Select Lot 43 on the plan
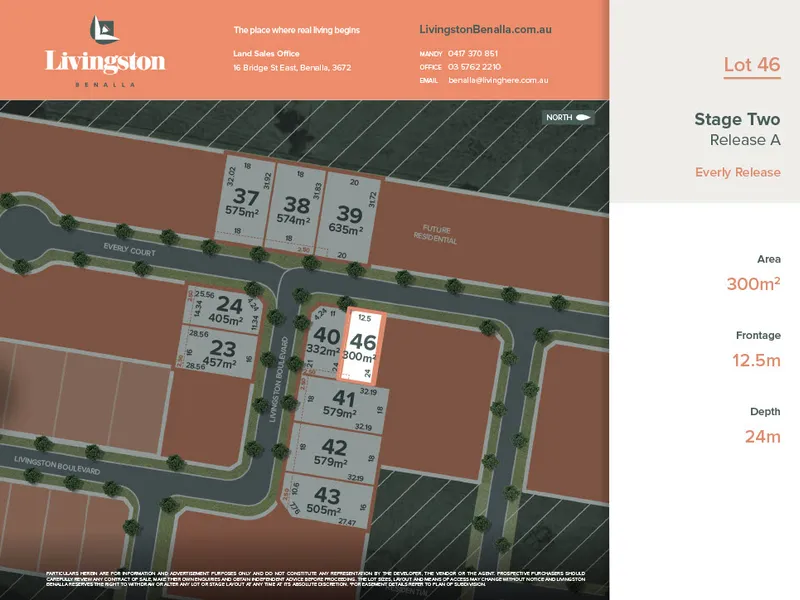Image resolution: width=800 pixels, height=600 pixels. (x=327, y=500)
